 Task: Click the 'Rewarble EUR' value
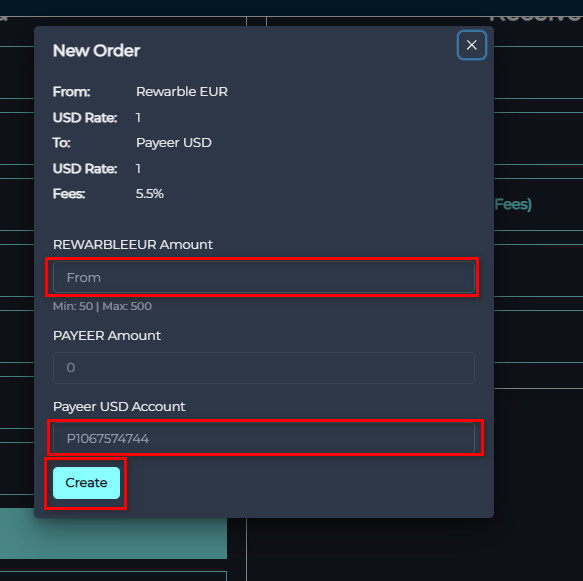182,92
